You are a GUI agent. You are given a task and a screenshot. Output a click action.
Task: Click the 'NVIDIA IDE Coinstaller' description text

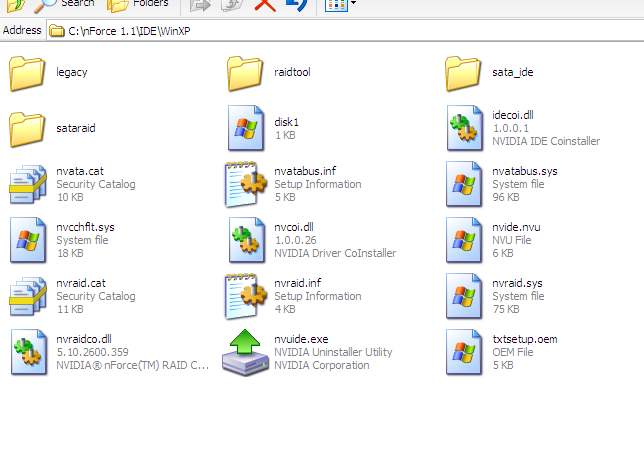tap(546, 141)
